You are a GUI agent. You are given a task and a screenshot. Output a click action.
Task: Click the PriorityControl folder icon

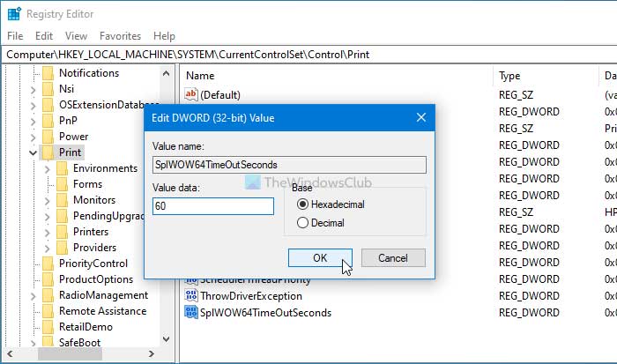click(48, 264)
